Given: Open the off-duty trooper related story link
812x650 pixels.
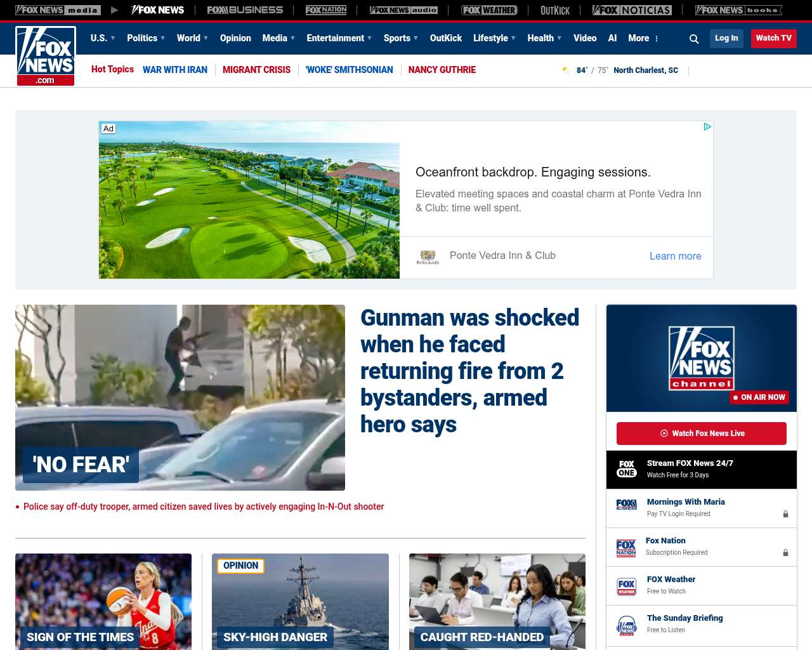Looking at the screenshot, I should point(204,507).
